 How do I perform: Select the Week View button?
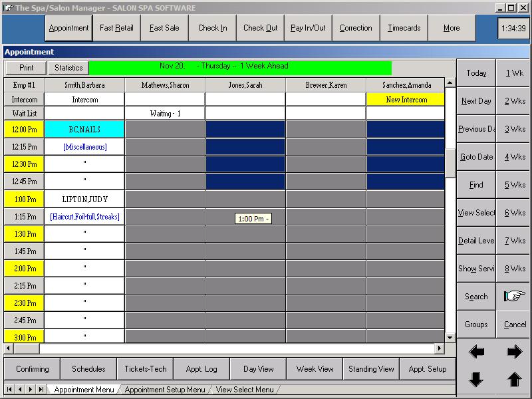(x=315, y=369)
